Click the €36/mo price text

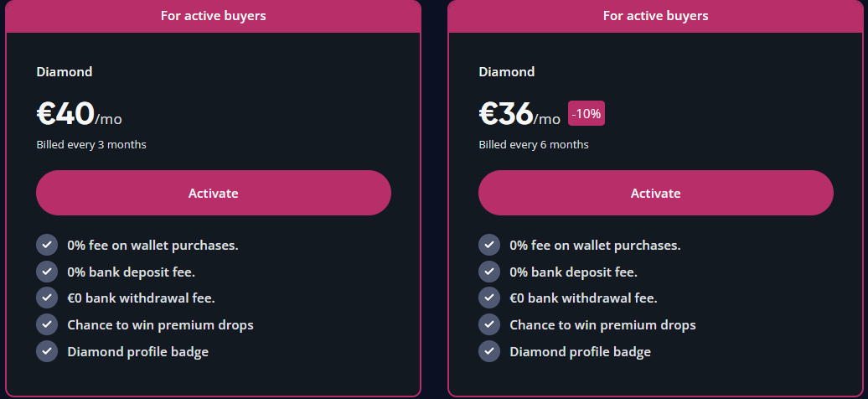click(x=519, y=114)
